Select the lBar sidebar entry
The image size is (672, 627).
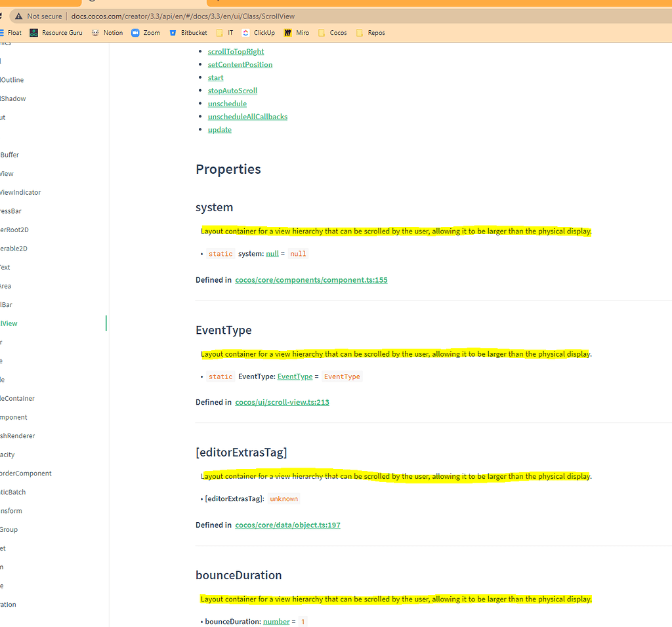click(6, 304)
